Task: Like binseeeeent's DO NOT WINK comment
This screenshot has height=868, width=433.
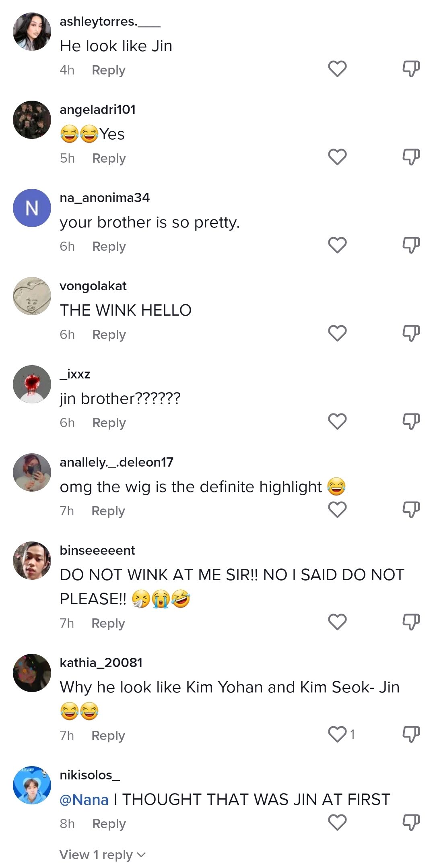Action: (337, 622)
